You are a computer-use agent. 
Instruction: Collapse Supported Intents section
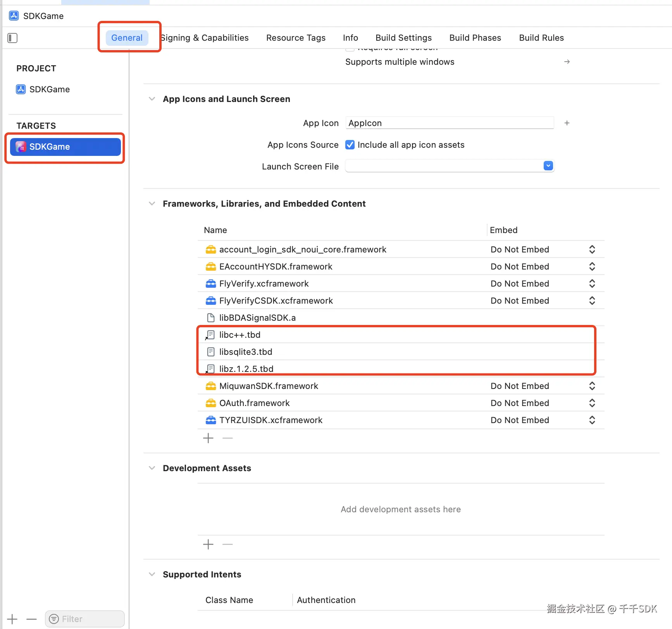[x=152, y=574]
